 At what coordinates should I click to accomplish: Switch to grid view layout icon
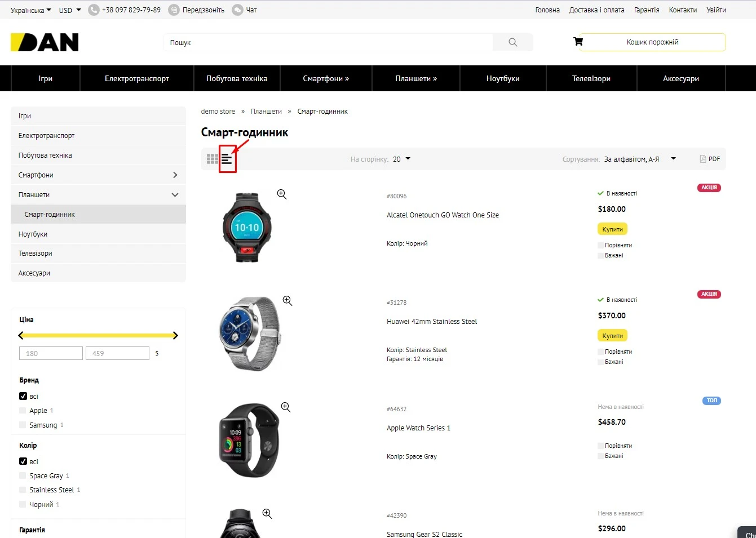click(212, 159)
